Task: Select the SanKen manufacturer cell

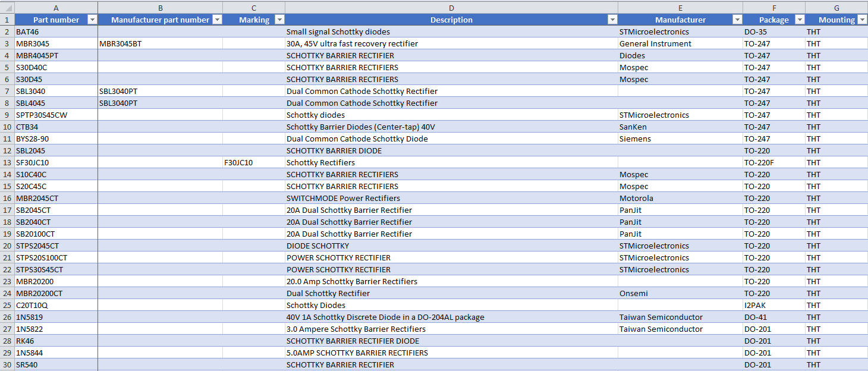Action: [x=681, y=127]
